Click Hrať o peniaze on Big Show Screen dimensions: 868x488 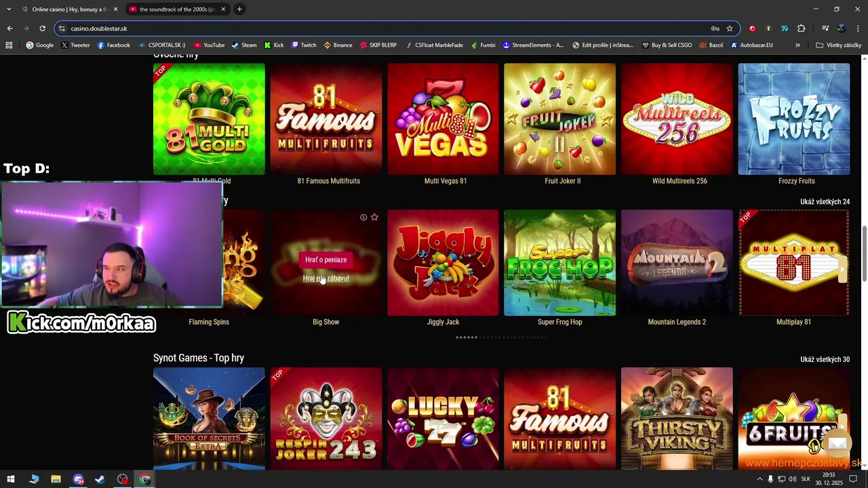pyautogui.click(x=325, y=260)
